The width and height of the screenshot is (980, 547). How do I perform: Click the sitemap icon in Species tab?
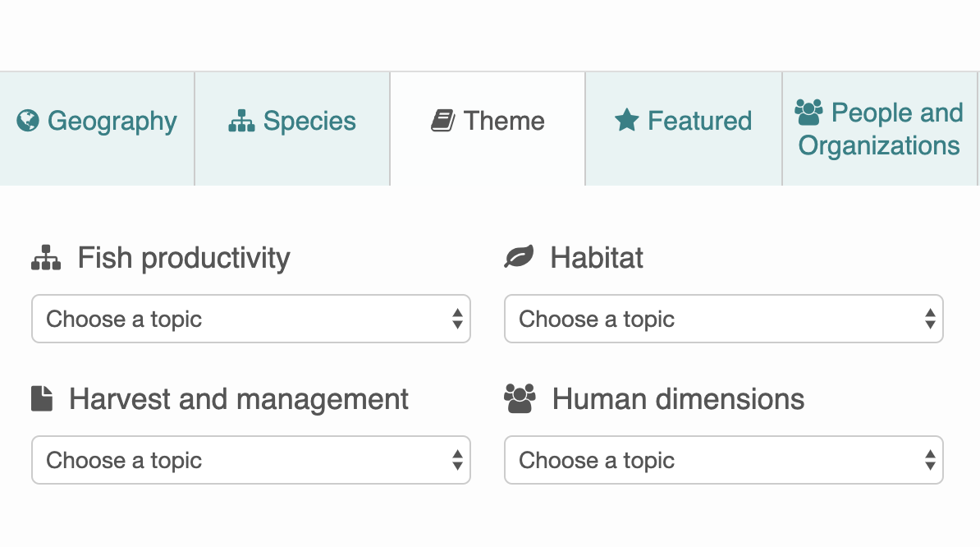(241, 121)
